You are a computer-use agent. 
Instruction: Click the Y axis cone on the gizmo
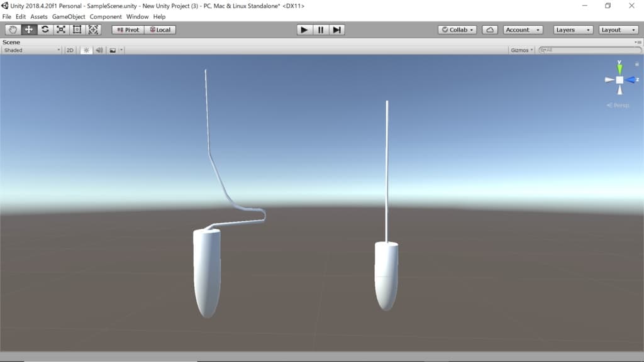(x=619, y=69)
